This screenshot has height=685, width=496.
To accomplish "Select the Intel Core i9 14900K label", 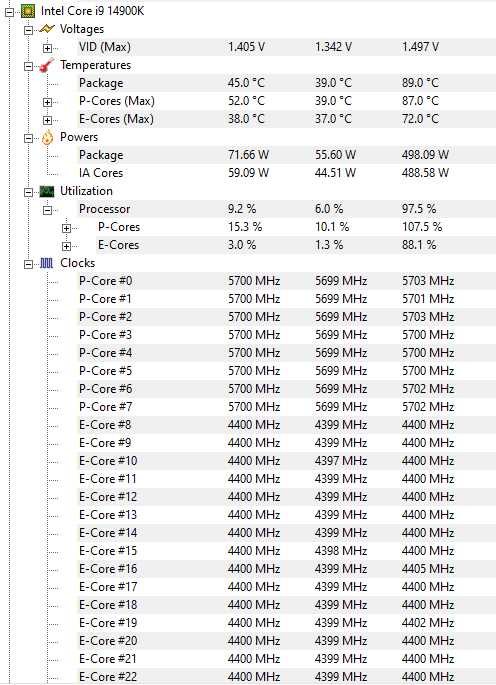I will [x=93, y=11].
